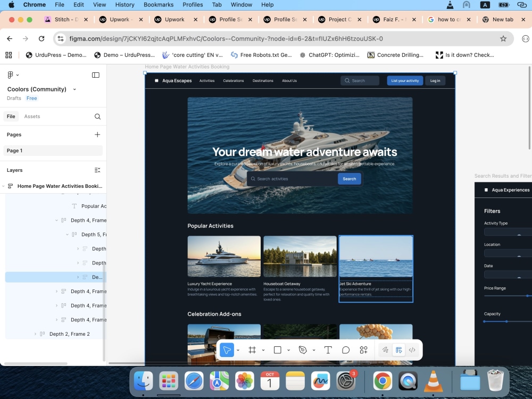
Task: Click the Log in button in design
Action: [x=435, y=81]
